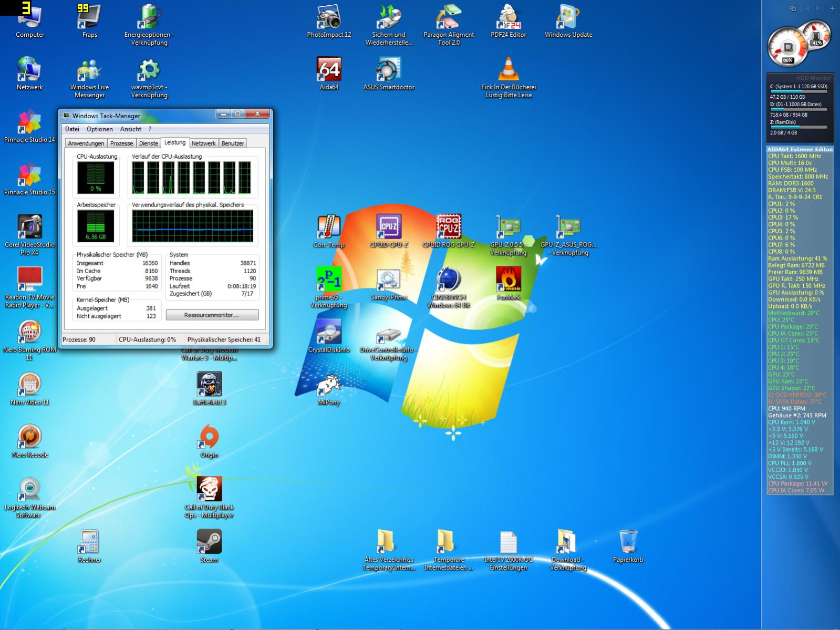Launch Windows Live Messenger
This screenshot has height=630, width=840.
89,77
